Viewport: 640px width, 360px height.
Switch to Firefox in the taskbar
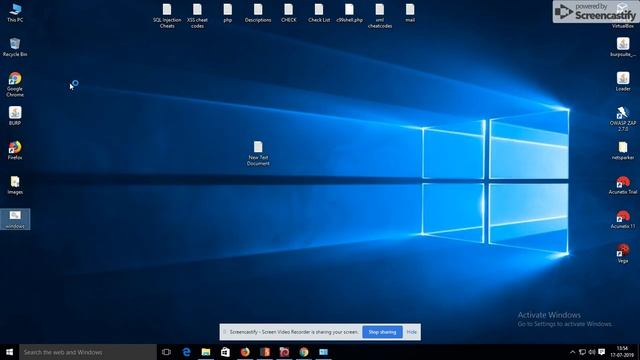[245, 352]
